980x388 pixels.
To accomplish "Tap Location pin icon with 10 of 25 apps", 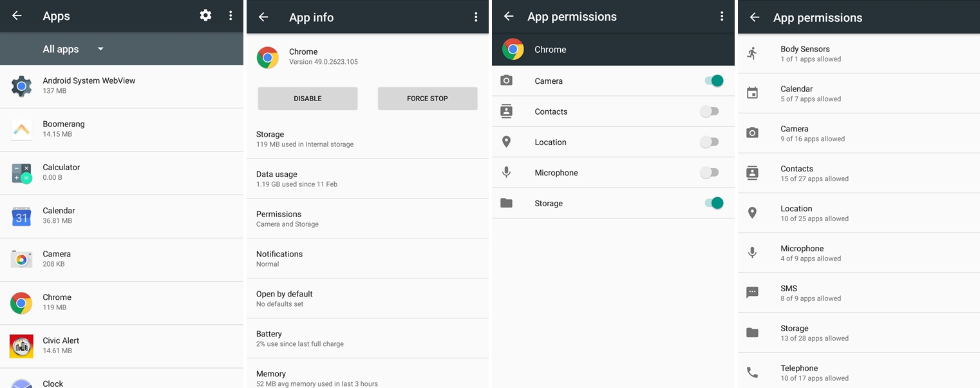I will click(752, 213).
